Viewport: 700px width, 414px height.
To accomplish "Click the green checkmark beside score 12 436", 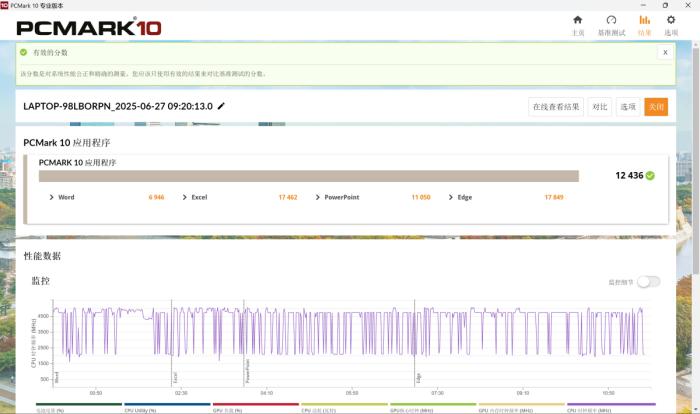I will click(x=650, y=176).
